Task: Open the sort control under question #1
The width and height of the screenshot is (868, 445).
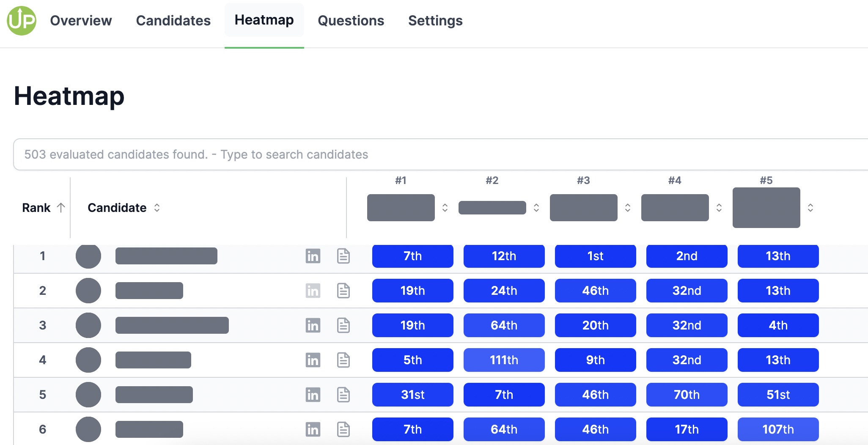Action: coord(445,208)
